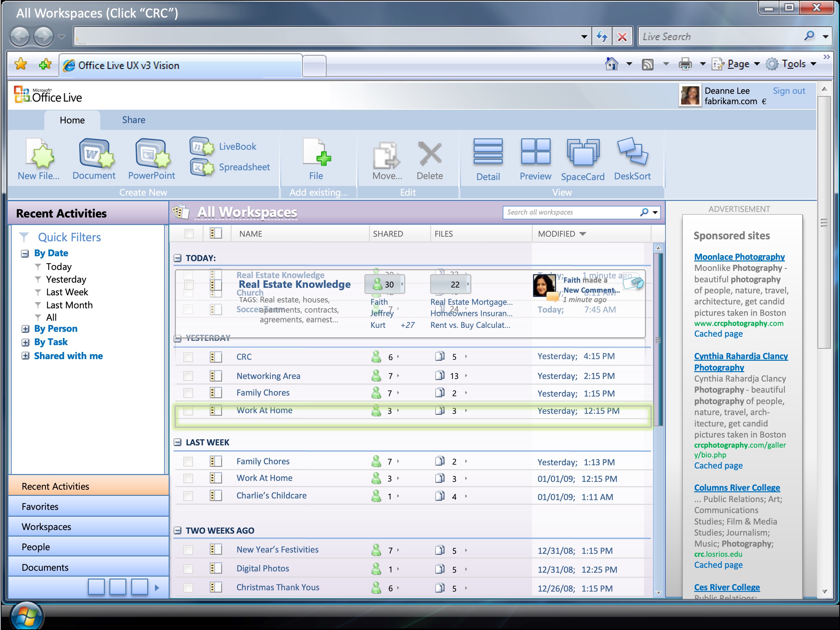840x630 pixels.
Task: Open the Favorites navigation pane
Action: (x=89, y=507)
